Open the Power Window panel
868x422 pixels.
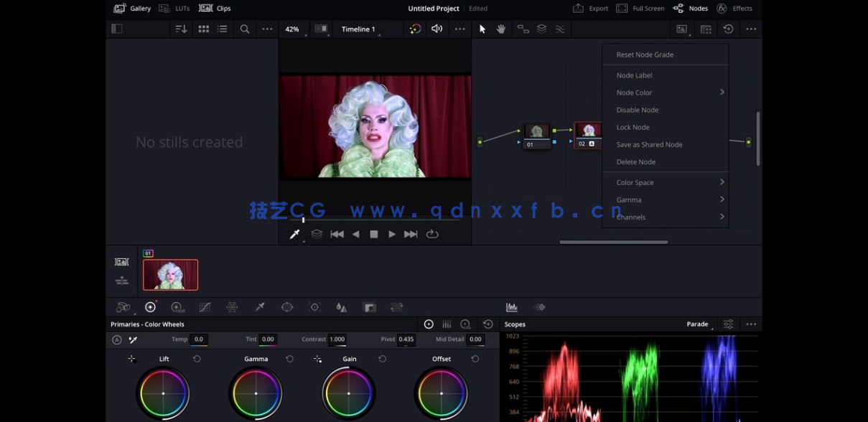[x=286, y=306]
